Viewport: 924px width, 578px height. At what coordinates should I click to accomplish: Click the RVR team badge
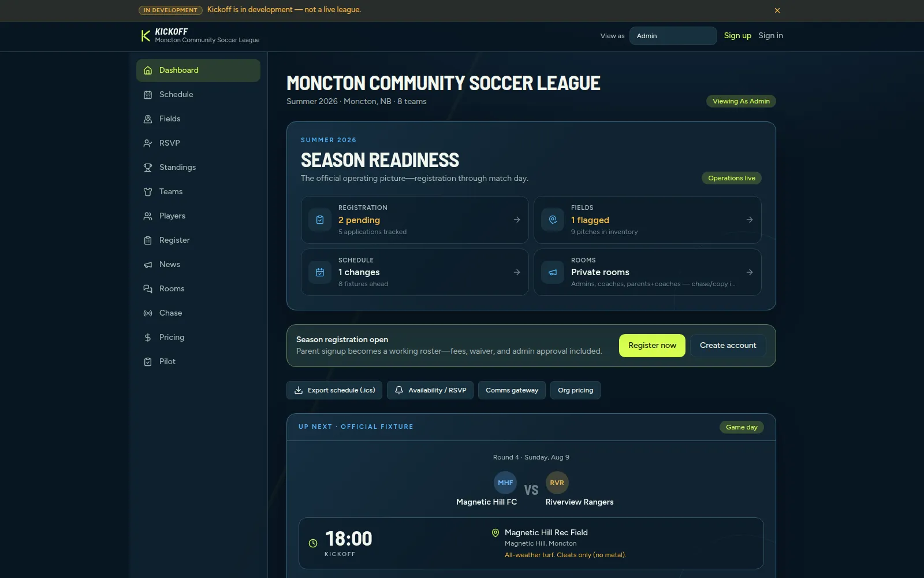pos(557,483)
